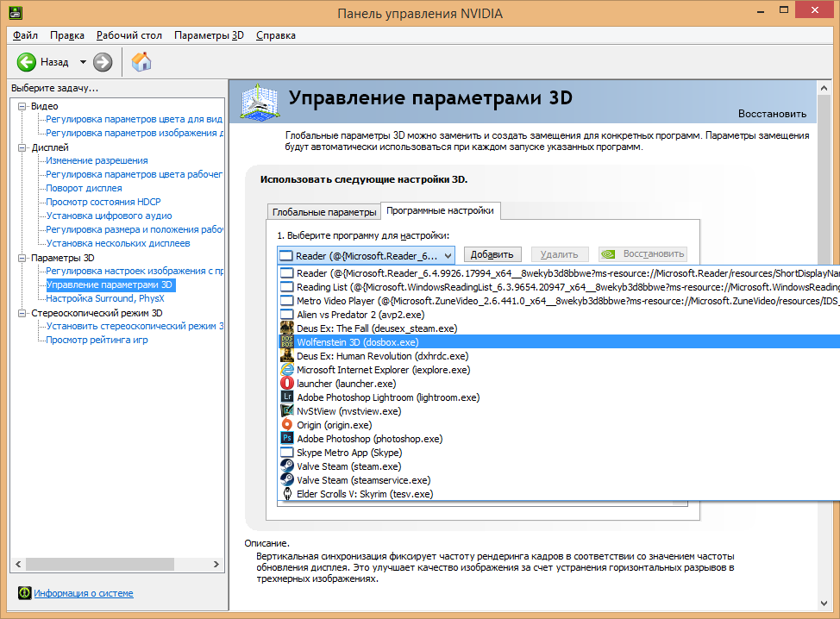
Task: Select Adobe Photoshop Lightroom (lightroom.exe)
Action: tap(371, 397)
